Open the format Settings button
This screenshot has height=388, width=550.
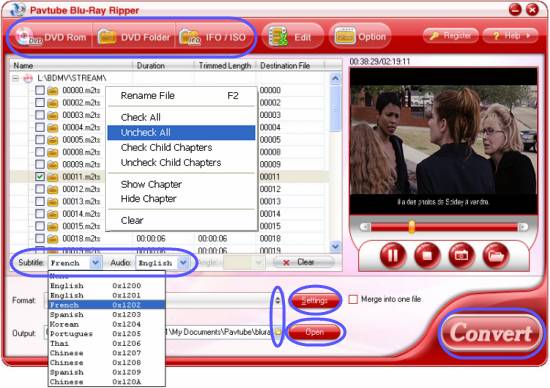point(315,301)
